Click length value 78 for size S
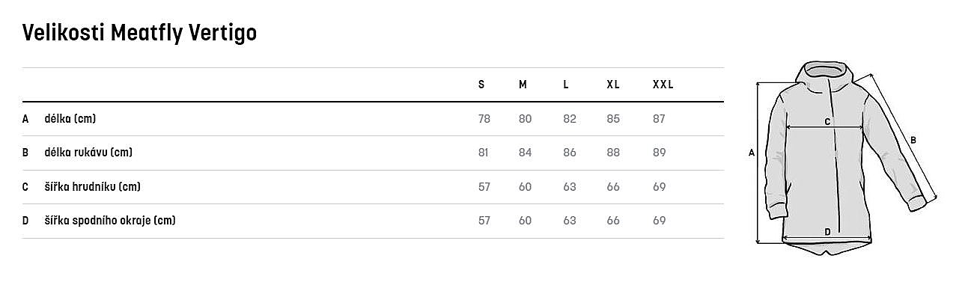Viewport: 980px width, 300px height. click(484, 119)
